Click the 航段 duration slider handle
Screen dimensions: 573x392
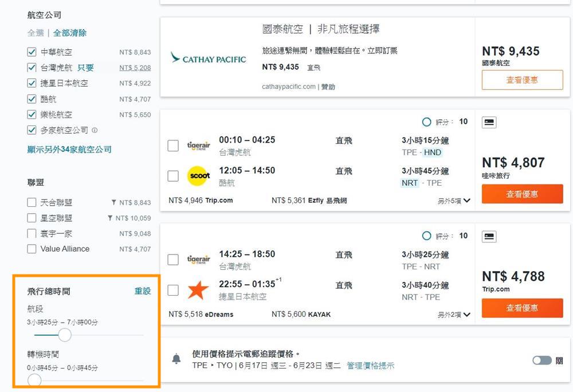pyautogui.click(x=65, y=335)
